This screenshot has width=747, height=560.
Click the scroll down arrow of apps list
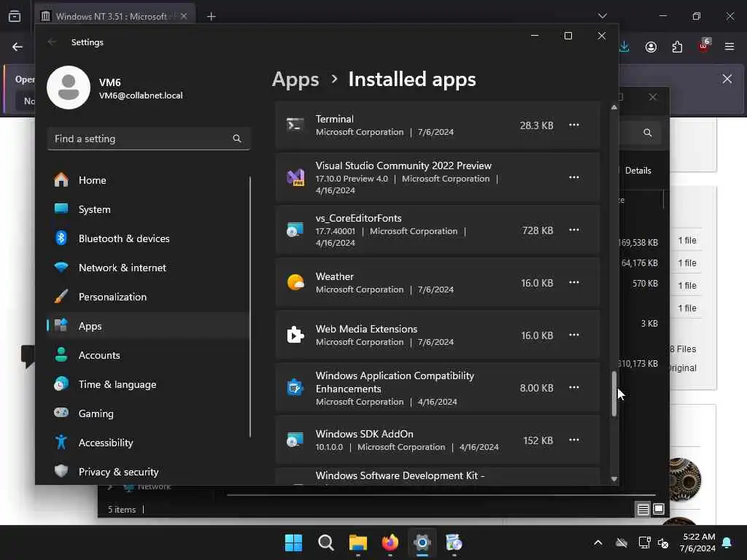pyautogui.click(x=614, y=479)
